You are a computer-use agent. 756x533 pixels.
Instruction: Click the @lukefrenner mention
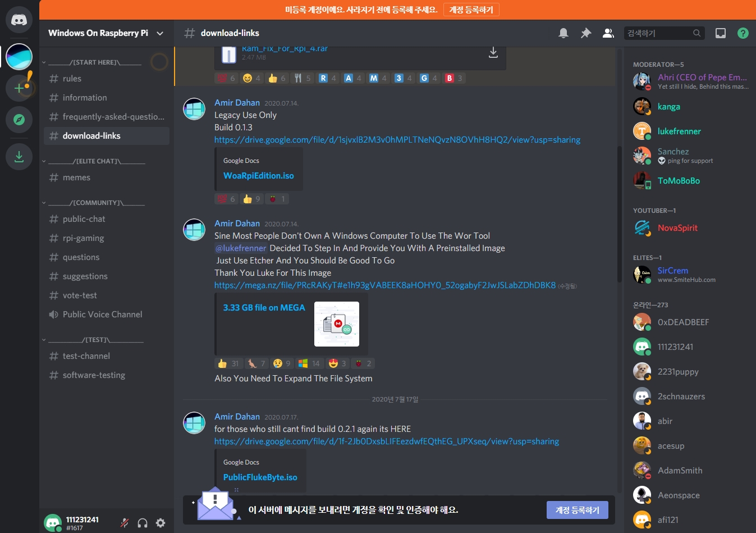(x=241, y=248)
